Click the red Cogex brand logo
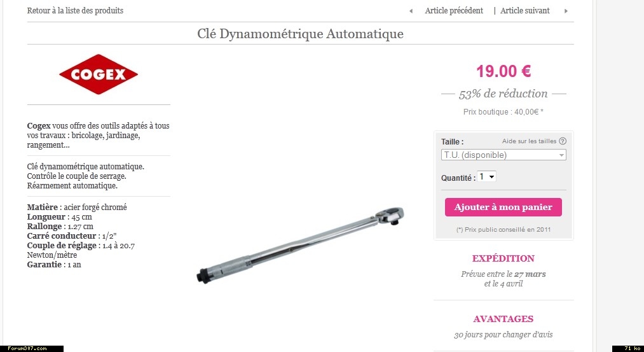Viewport: 644px width, 352px height. coord(99,74)
